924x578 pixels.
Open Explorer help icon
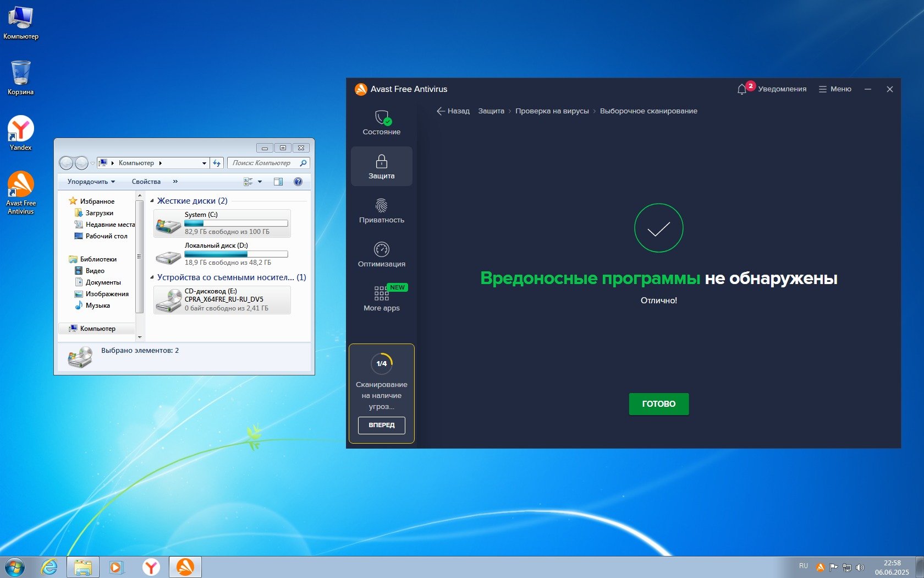tap(298, 182)
